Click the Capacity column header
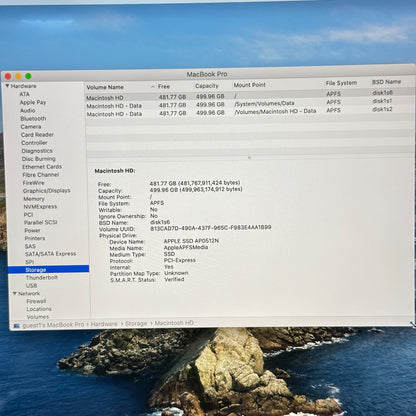Screen dimensions: 416x416 click(207, 86)
